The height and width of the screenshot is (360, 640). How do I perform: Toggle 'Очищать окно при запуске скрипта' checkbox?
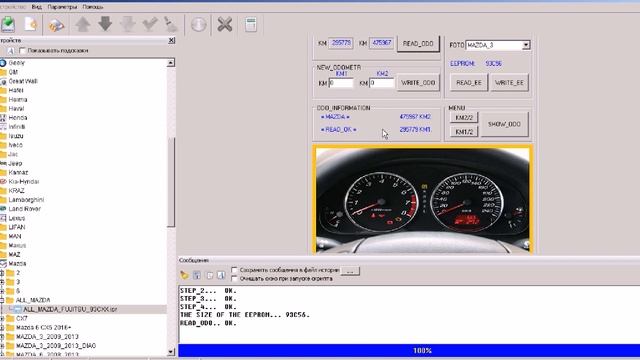click(234, 278)
